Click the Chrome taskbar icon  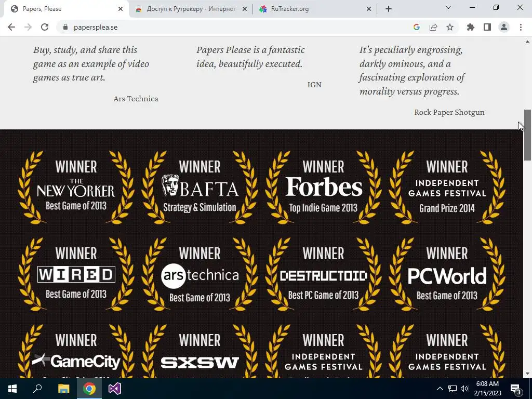89,389
